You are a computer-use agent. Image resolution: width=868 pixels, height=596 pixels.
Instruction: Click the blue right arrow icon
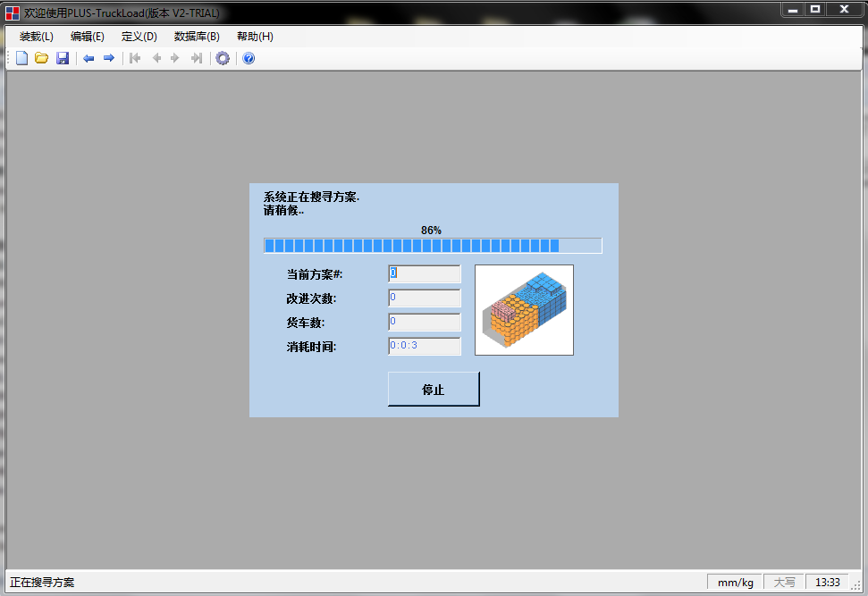(x=109, y=58)
